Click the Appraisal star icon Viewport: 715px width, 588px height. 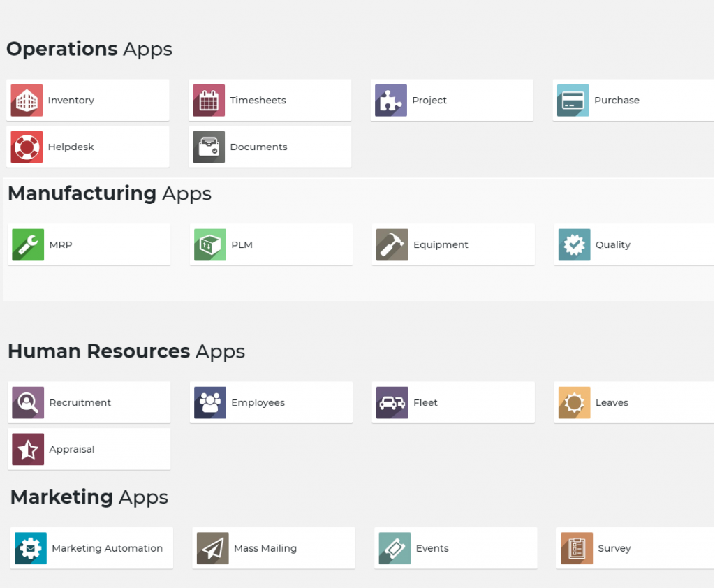(x=28, y=450)
